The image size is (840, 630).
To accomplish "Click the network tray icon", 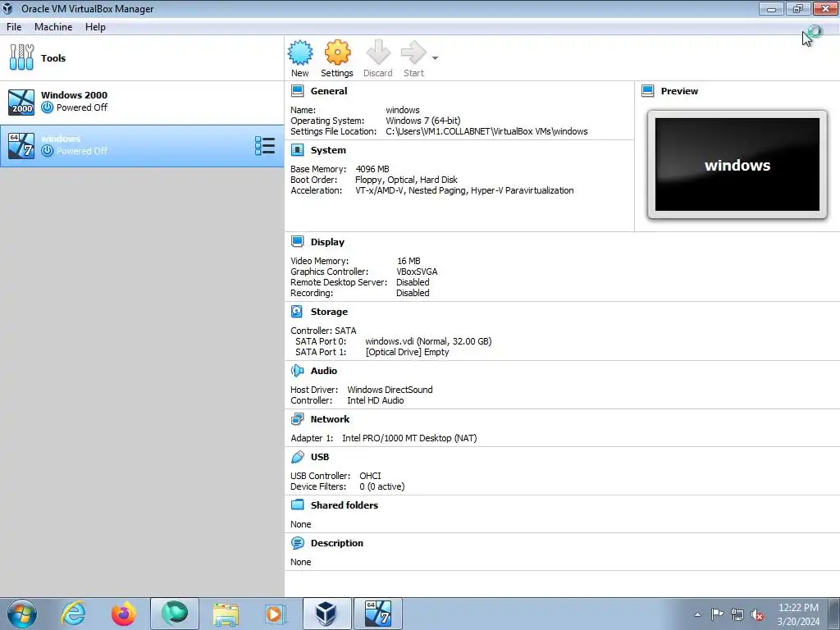I will [737, 614].
